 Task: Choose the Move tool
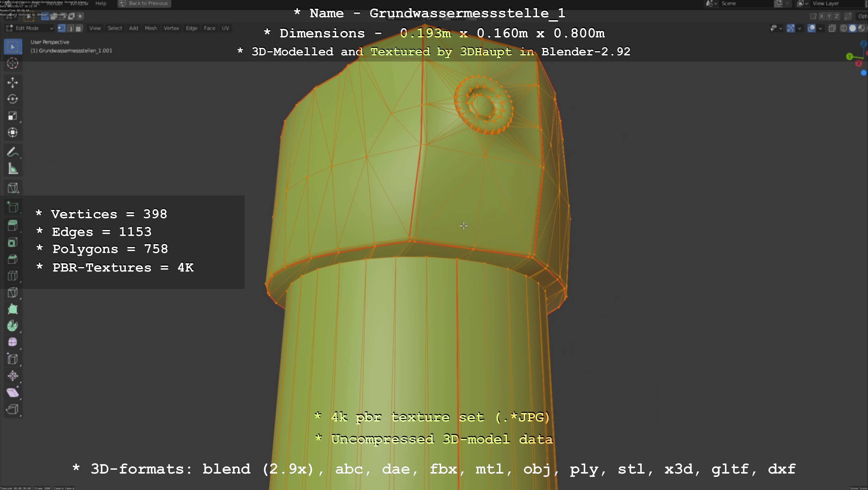point(13,83)
